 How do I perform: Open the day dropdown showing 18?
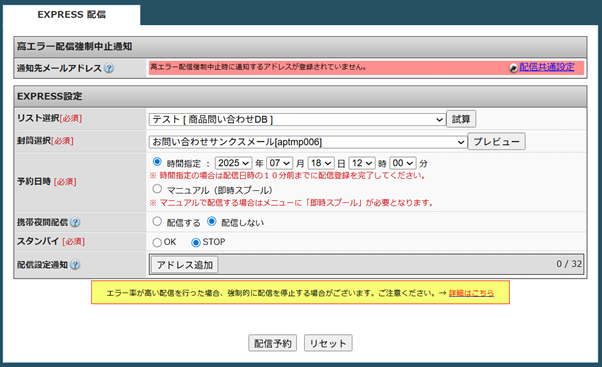(x=321, y=163)
